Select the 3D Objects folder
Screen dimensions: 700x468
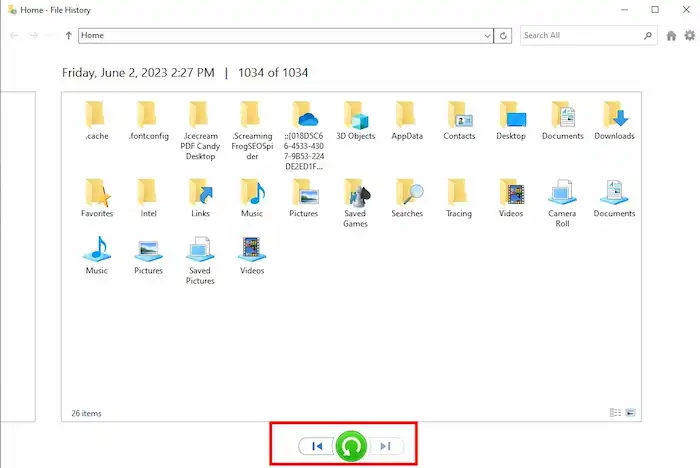coord(356,121)
